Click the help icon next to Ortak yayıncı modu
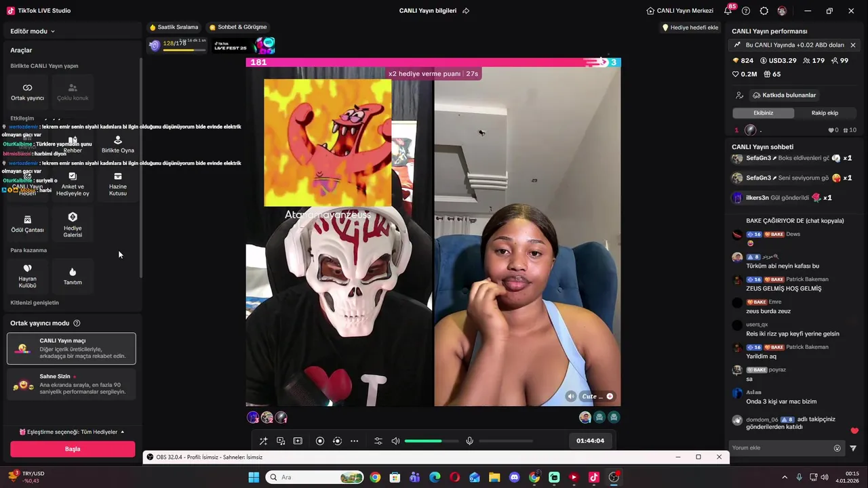 (77, 323)
